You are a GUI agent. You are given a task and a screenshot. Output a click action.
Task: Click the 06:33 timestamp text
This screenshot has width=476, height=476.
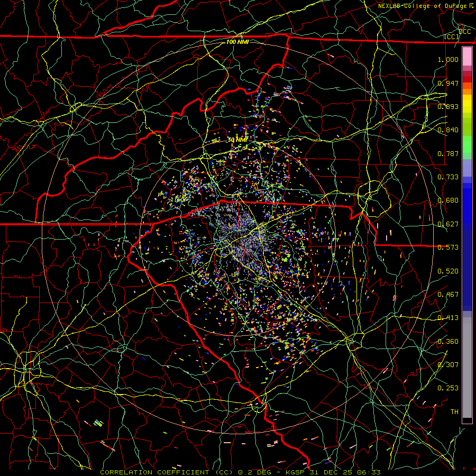tap(368, 472)
